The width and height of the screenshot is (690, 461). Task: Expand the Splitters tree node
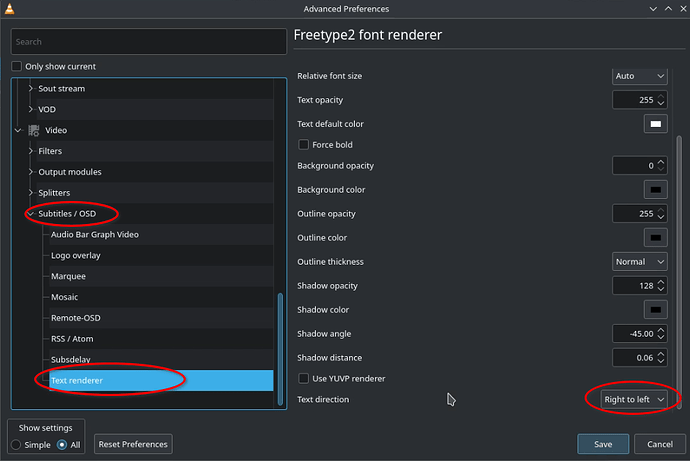[31, 193]
